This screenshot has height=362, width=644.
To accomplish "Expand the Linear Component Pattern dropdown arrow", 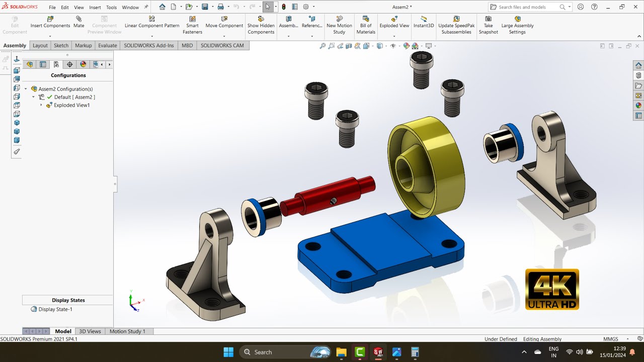I will tap(152, 36).
